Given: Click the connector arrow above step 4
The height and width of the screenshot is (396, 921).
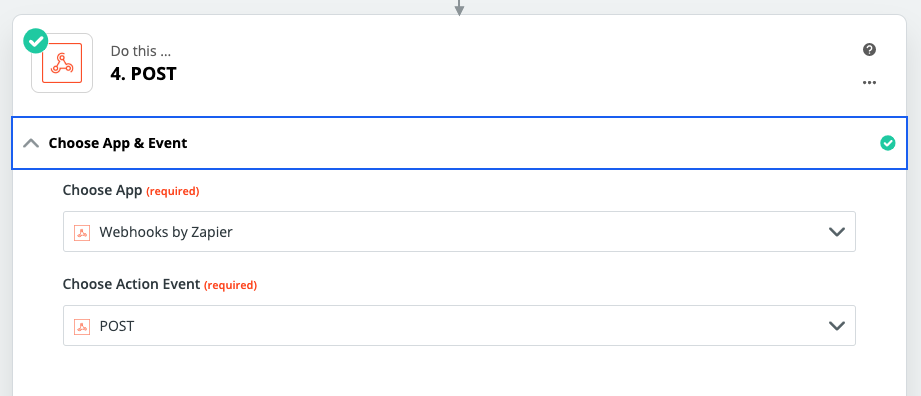Looking at the screenshot, I should coord(459,7).
